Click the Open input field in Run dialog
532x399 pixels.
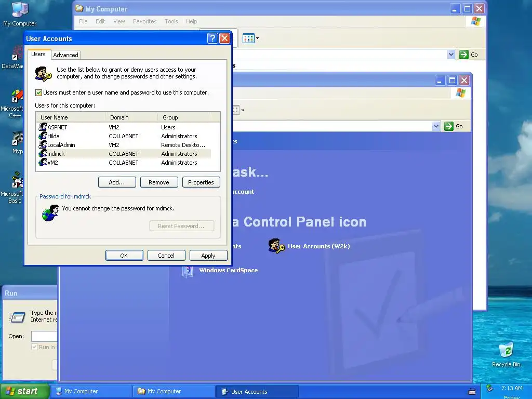click(x=44, y=336)
